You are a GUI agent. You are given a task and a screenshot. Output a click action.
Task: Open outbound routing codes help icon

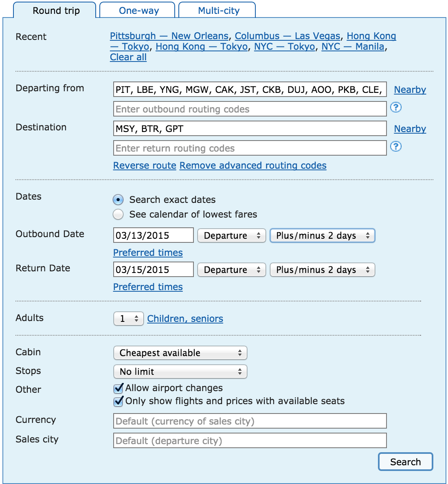coord(395,108)
